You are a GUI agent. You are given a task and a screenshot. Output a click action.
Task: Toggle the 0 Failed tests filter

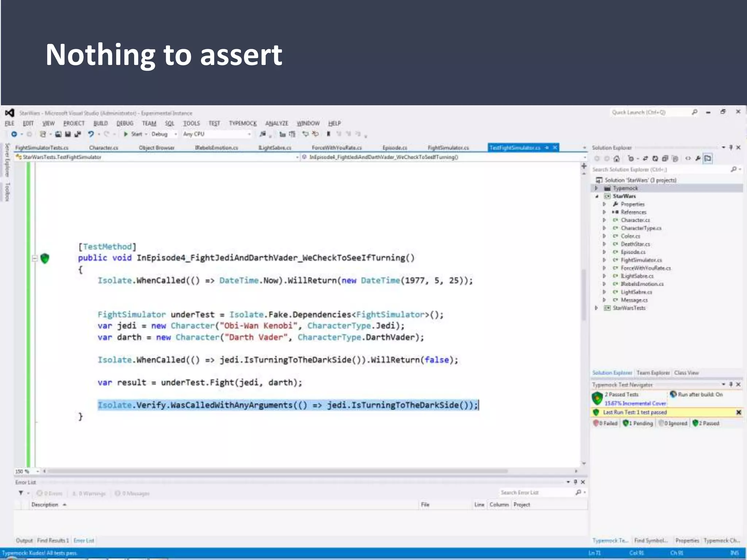pyautogui.click(x=605, y=423)
